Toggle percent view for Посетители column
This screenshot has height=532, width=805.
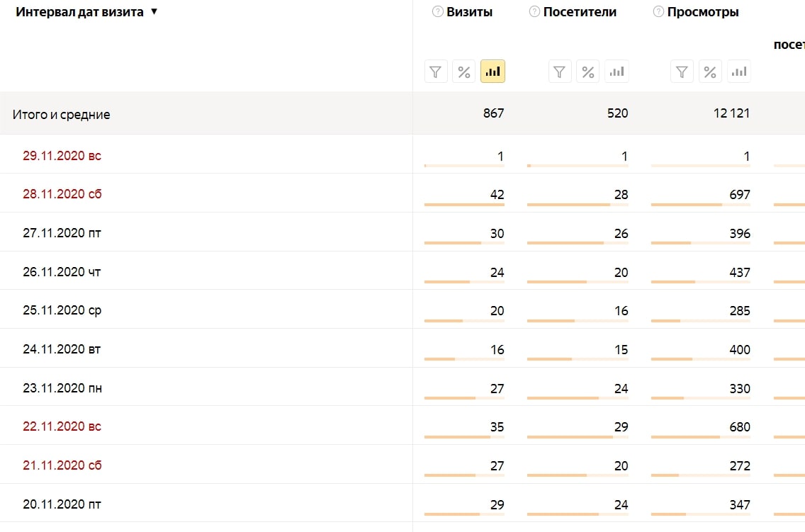pos(588,72)
